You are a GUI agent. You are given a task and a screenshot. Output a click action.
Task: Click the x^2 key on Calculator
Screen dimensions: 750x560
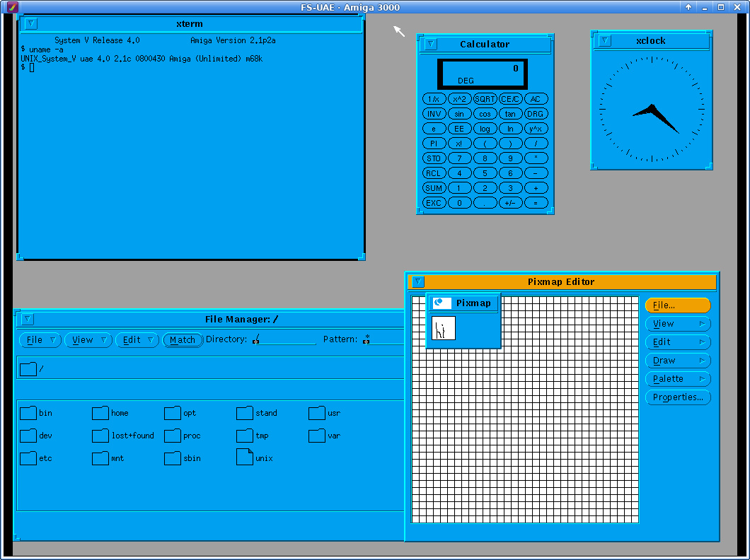[459, 99]
